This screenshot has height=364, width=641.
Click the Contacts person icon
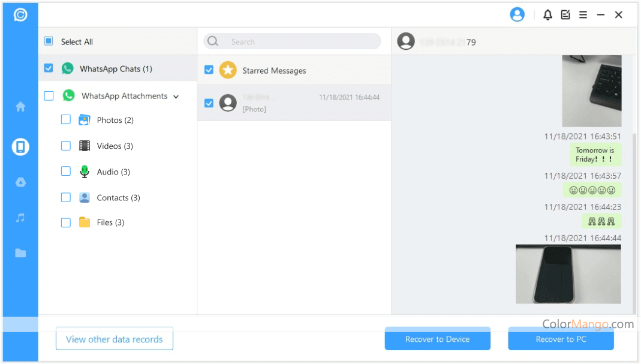point(84,197)
